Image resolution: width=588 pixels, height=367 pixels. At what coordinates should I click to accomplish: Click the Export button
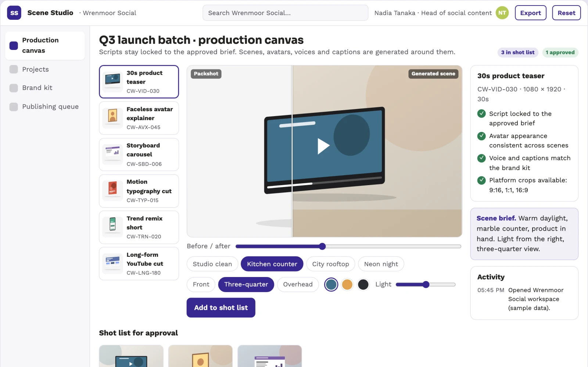(531, 13)
